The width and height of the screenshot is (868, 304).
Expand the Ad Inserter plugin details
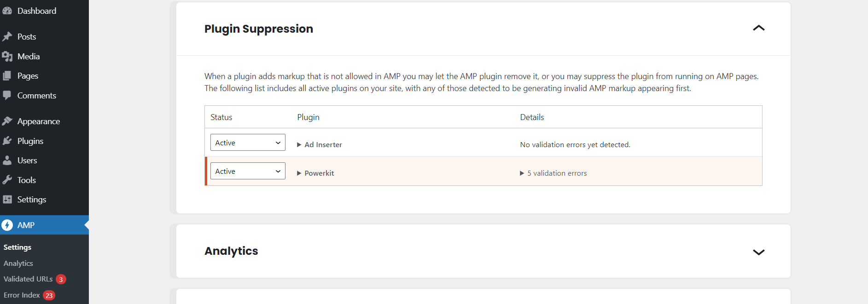320,144
